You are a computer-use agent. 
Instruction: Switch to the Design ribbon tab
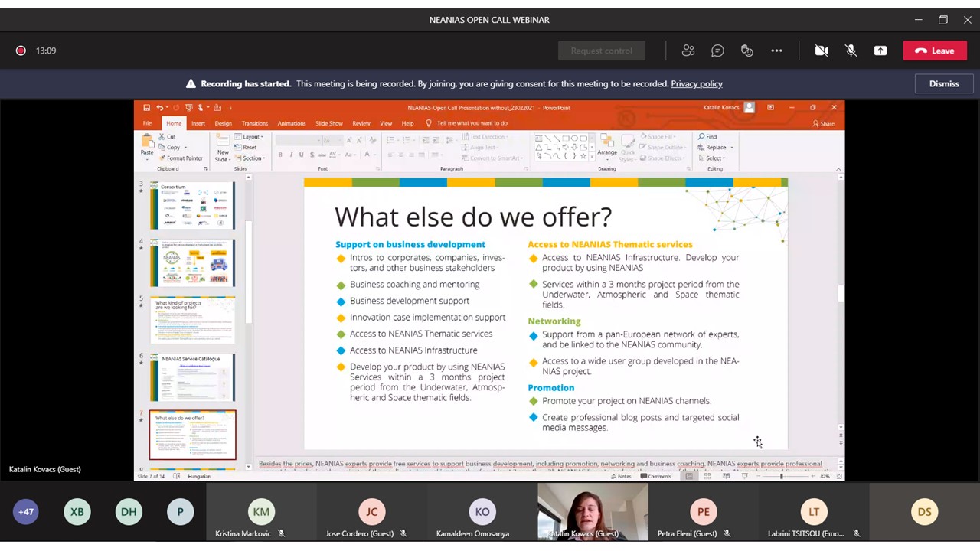[223, 123]
